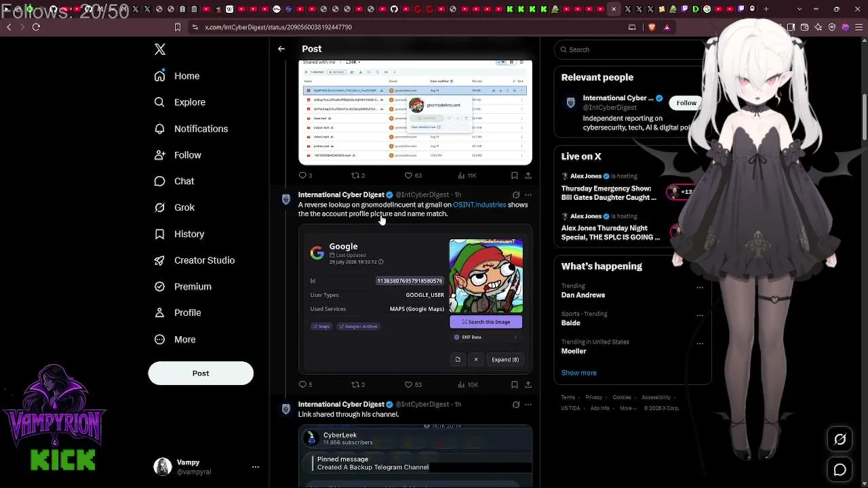868x488 pixels.
Task: Open Grok from the sidebar
Action: coord(174,207)
